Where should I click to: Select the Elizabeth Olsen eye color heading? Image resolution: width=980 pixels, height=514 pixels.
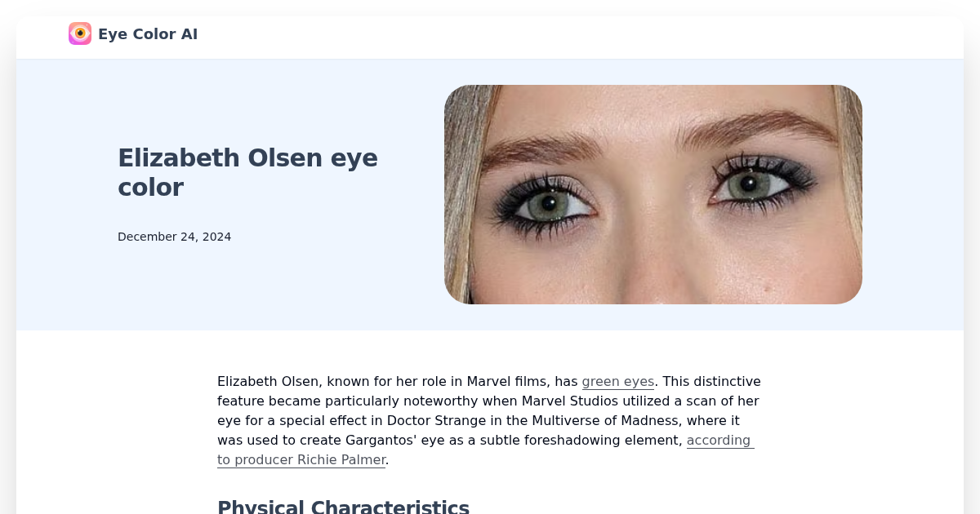tap(247, 172)
